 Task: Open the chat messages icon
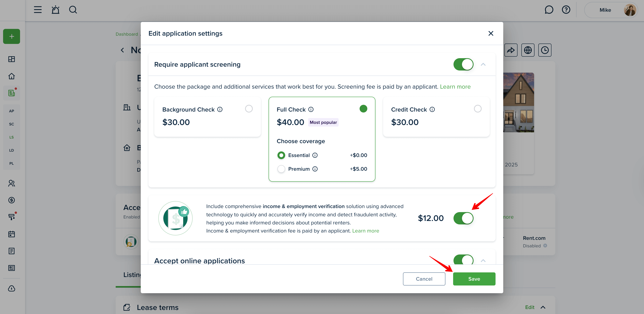tap(549, 10)
